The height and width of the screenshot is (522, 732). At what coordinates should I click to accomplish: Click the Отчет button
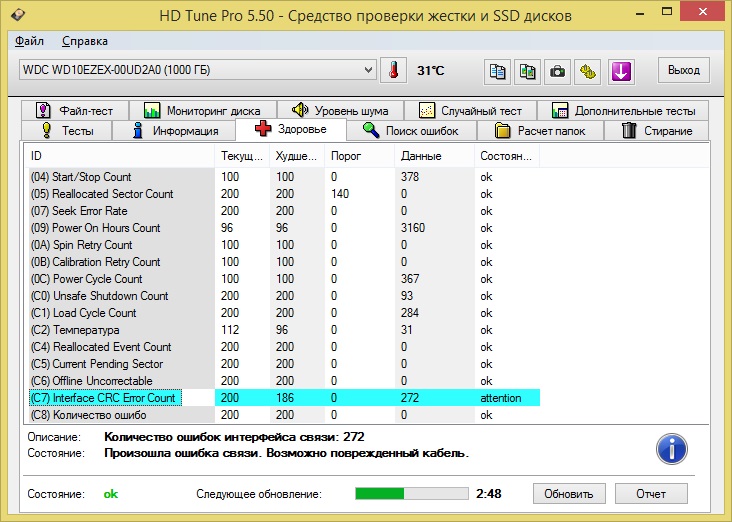pyautogui.click(x=651, y=494)
